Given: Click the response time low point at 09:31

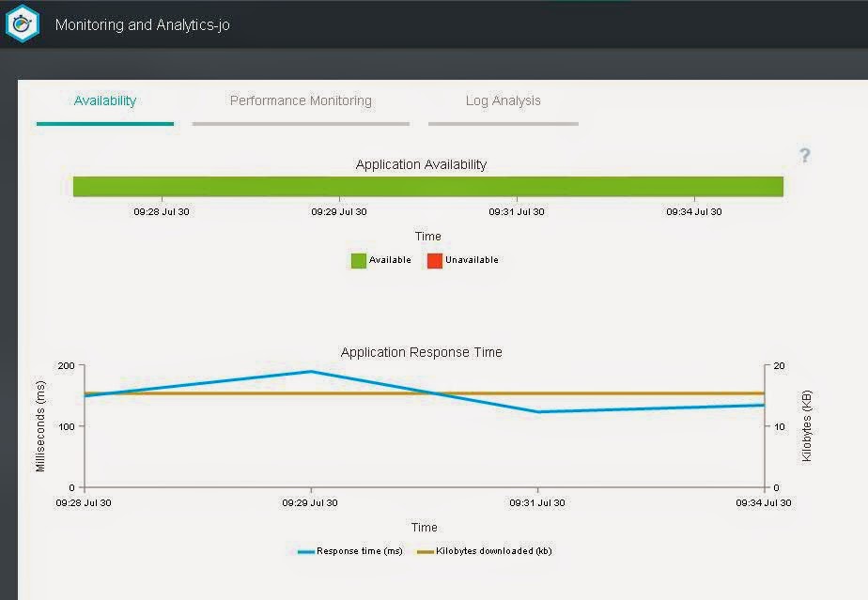Looking at the screenshot, I should [537, 412].
